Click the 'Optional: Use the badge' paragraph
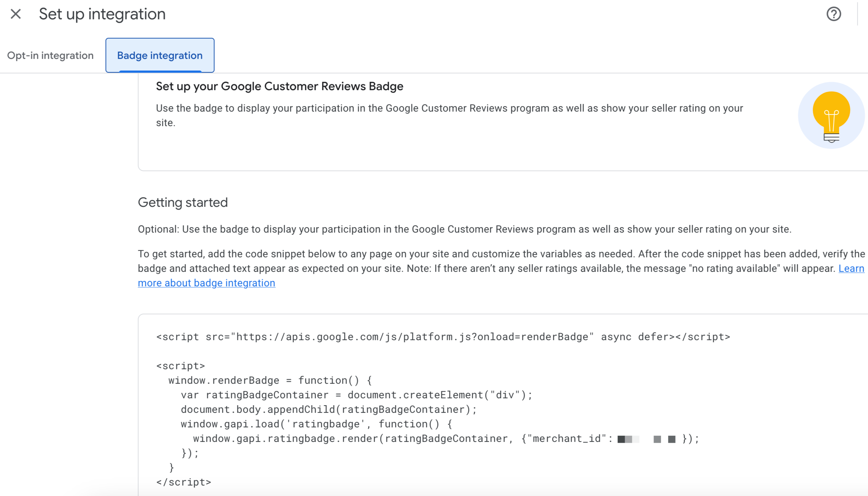 pos(464,229)
